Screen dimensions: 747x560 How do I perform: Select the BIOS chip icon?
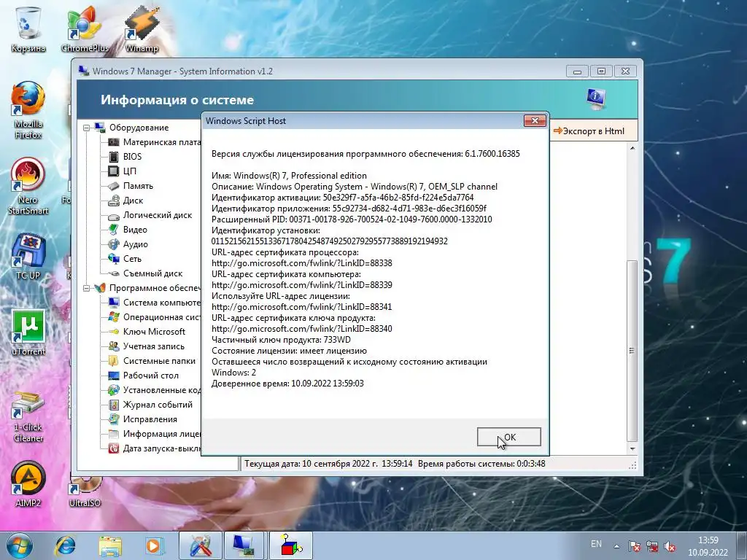tap(113, 157)
